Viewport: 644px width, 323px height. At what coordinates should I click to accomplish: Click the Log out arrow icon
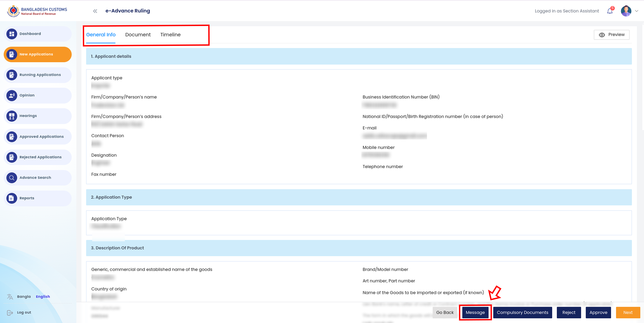point(10,313)
